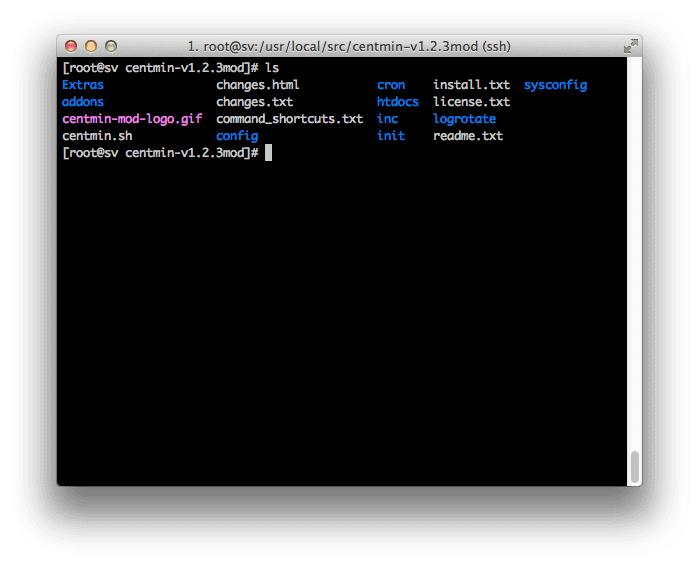
Task: Click the readme.txt file name
Action: pos(468,136)
